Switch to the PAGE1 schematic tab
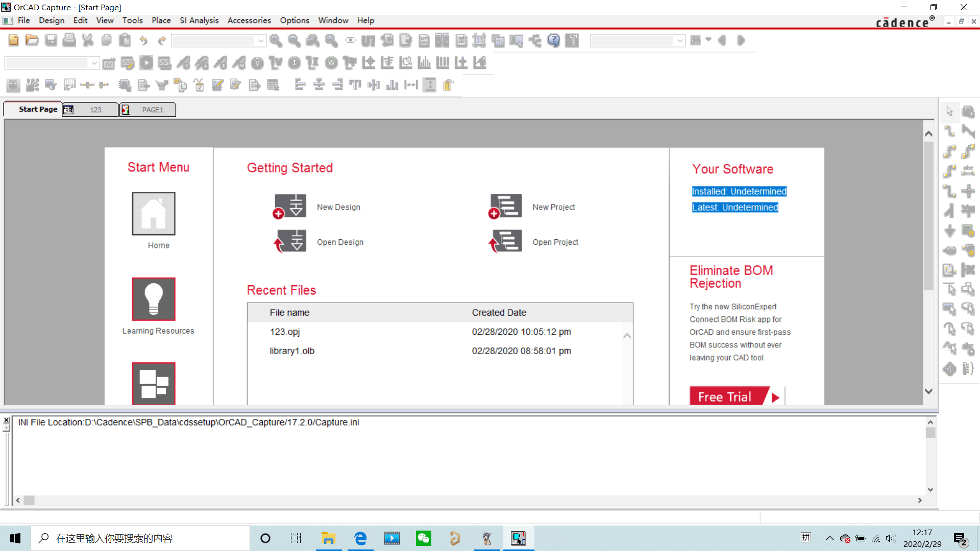The width and height of the screenshot is (980, 551). point(148,110)
